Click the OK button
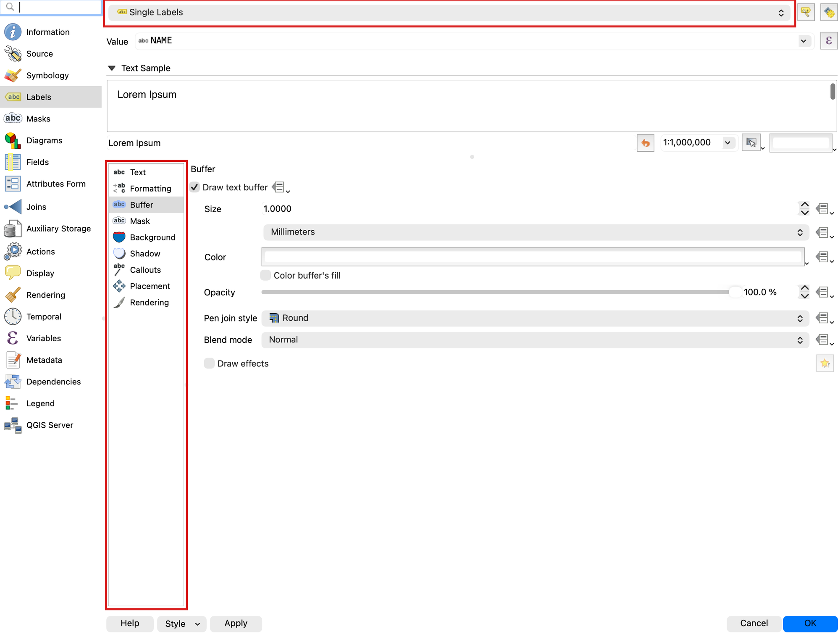This screenshot has width=840, height=637. pos(810,624)
